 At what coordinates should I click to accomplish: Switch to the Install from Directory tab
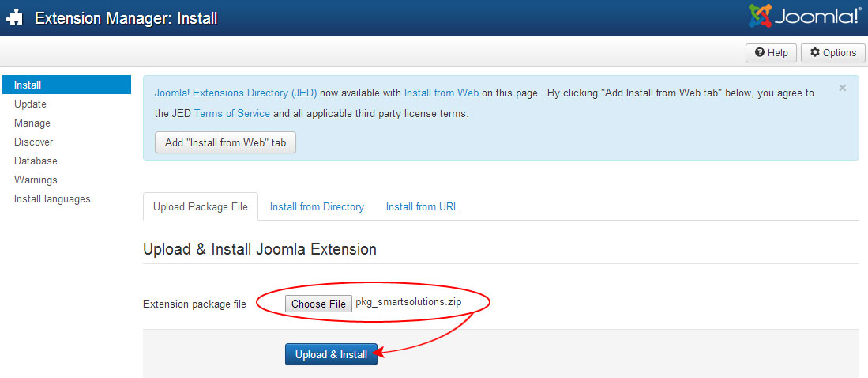click(317, 206)
